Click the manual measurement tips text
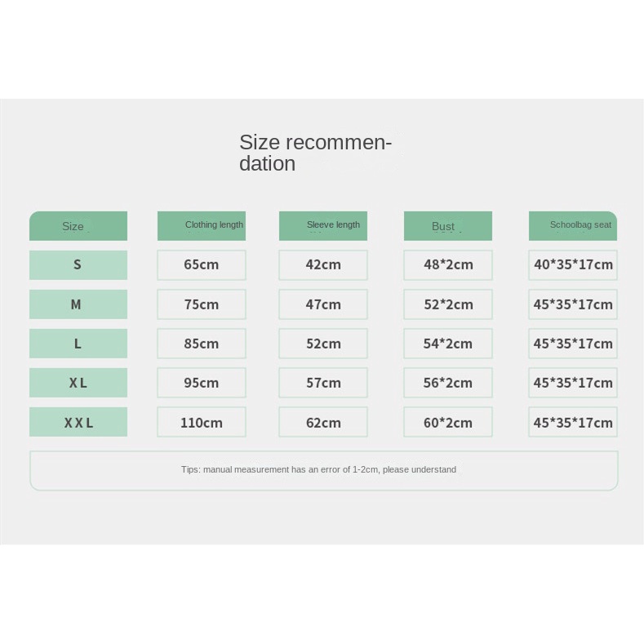644x644 pixels. pos(319,469)
